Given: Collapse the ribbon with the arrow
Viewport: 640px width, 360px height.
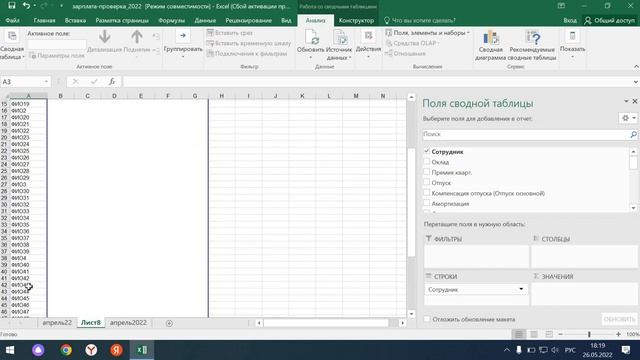Looking at the screenshot, I should (x=636, y=67).
